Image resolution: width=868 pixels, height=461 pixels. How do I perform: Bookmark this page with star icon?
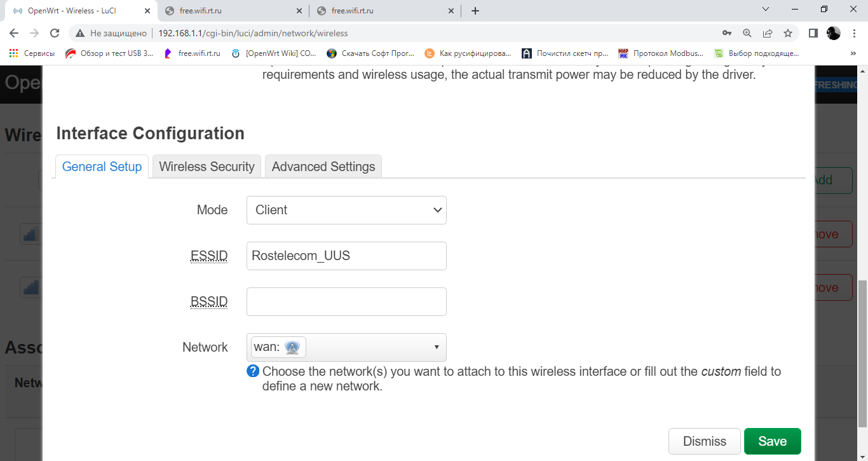[788, 33]
